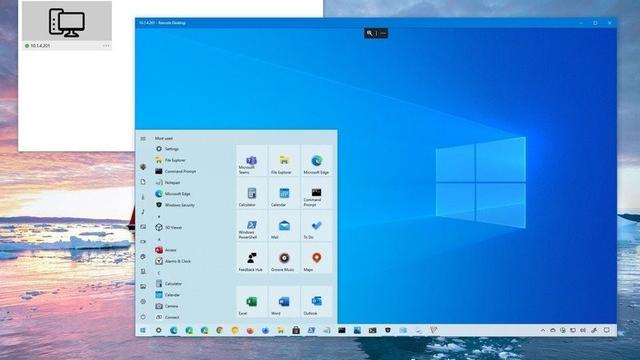Open the more options on the connection bar
The height and width of the screenshot is (360, 640).
pos(383,33)
